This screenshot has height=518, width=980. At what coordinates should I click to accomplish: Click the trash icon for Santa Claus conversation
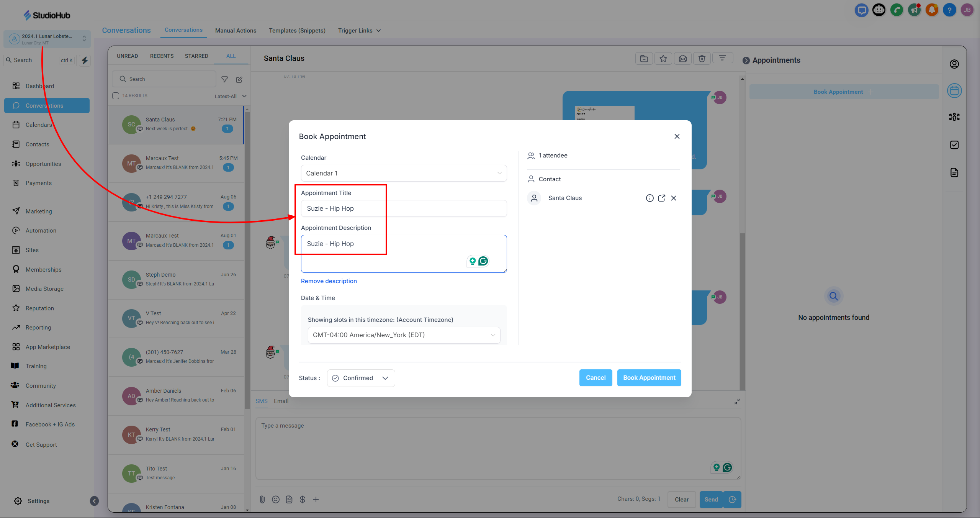pyautogui.click(x=702, y=59)
